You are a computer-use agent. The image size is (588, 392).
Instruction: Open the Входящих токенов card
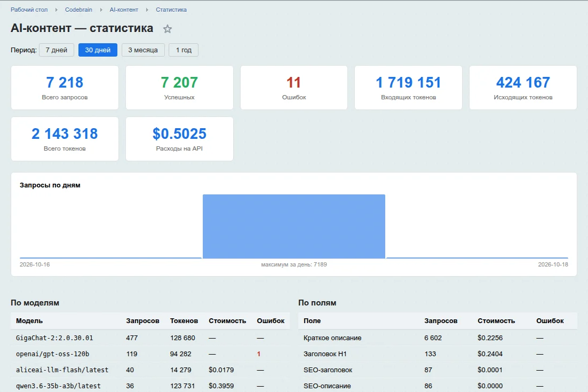(x=408, y=88)
